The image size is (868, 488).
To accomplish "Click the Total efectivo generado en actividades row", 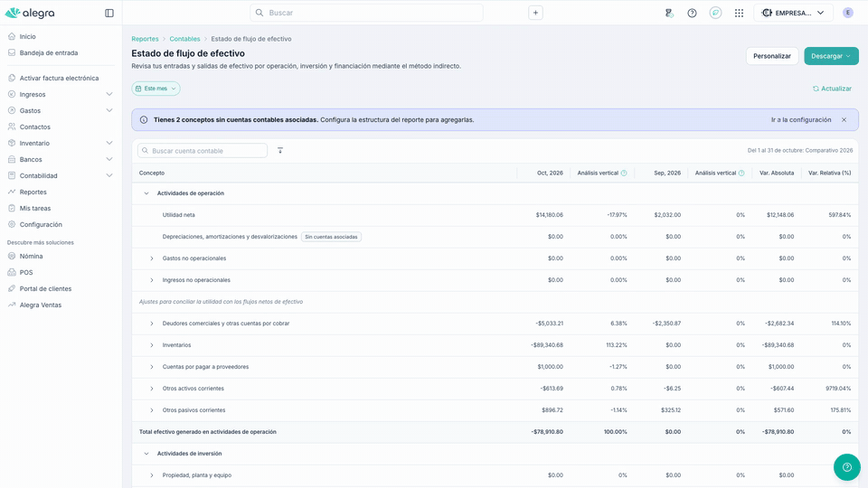I will (x=495, y=432).
